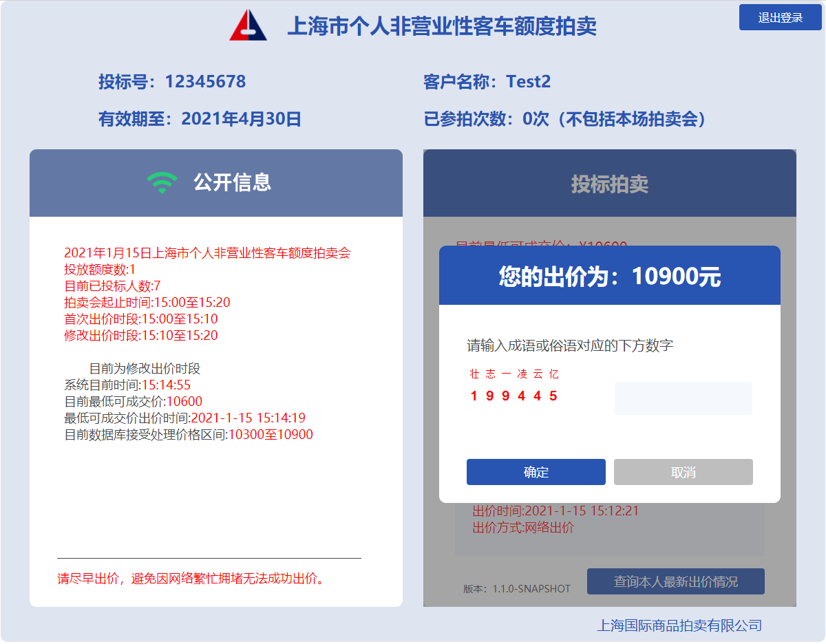The image size is (826, 644).
Task: Click the 请尽早出价 warning notice
Action: 191,579
